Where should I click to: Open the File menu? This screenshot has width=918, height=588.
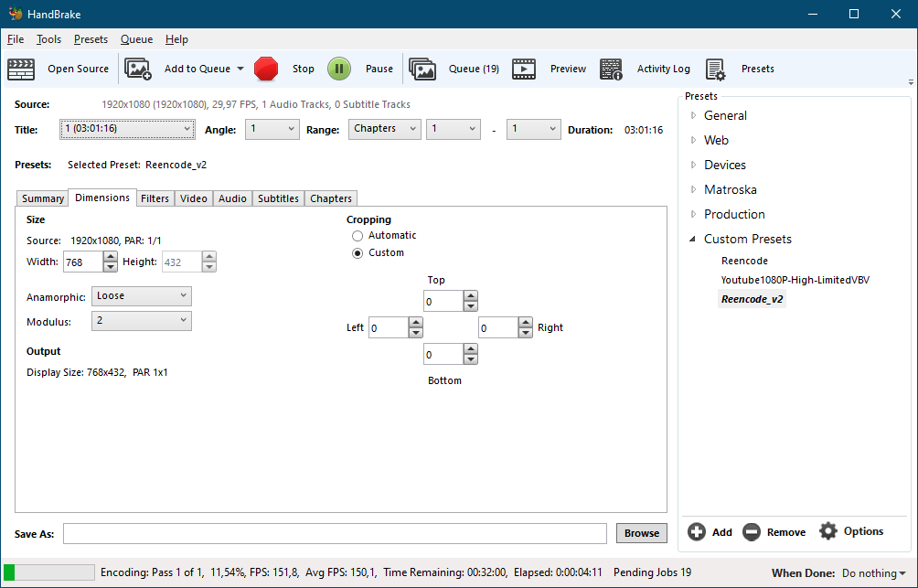[16, 39]
